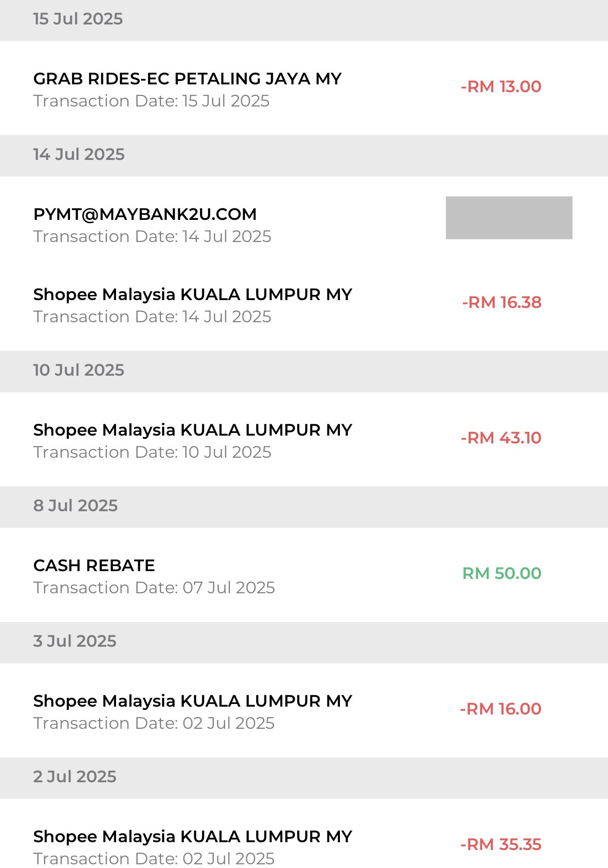The image size is (608, 868).
Task: Select the 3 Jul 2025 date header
Action: (x=75, y=641)
